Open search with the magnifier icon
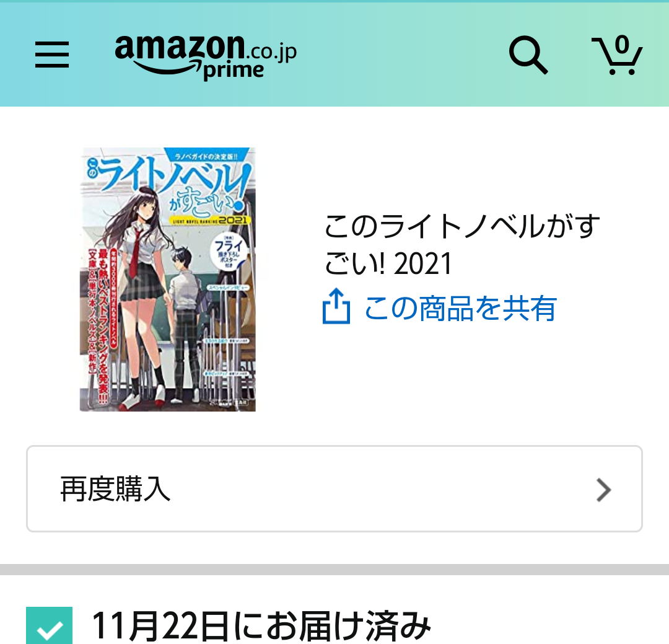Viewport: 669px width, 644px height. (528, 55)
